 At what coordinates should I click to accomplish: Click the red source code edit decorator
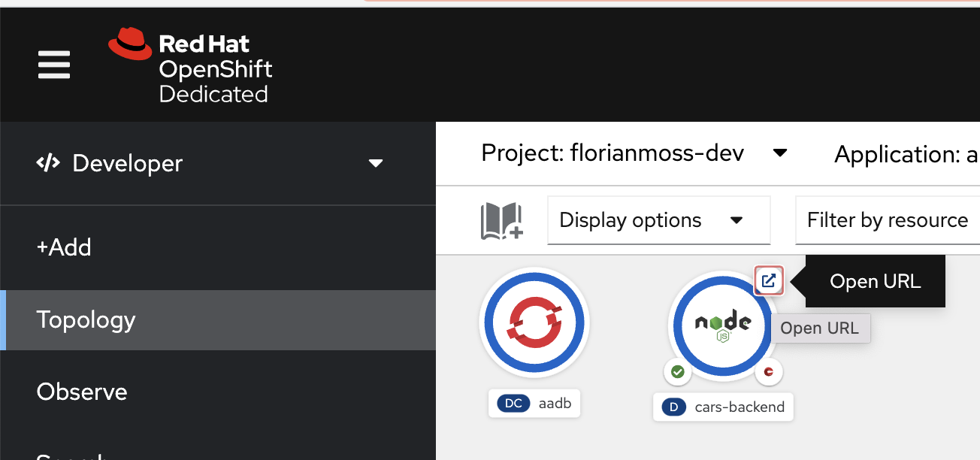pos(769,371)
